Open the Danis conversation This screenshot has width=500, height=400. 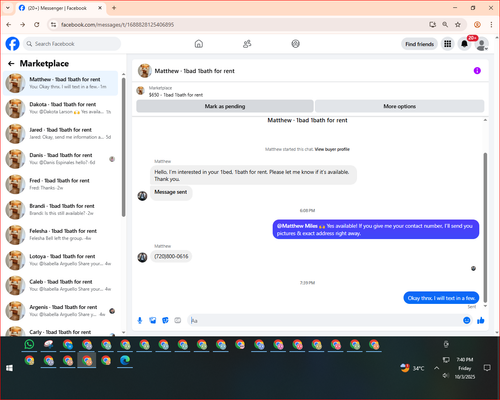tap(61, 159)
